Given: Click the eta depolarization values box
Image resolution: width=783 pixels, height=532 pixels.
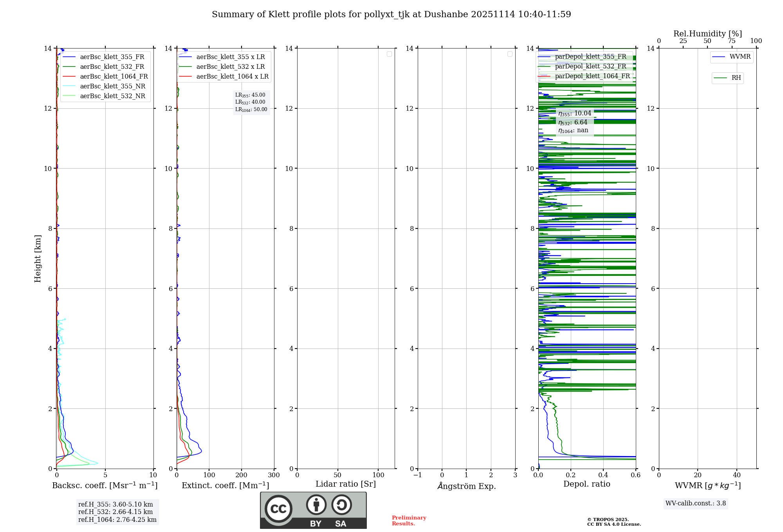Looking at the screenshot, I should [574, 122].
